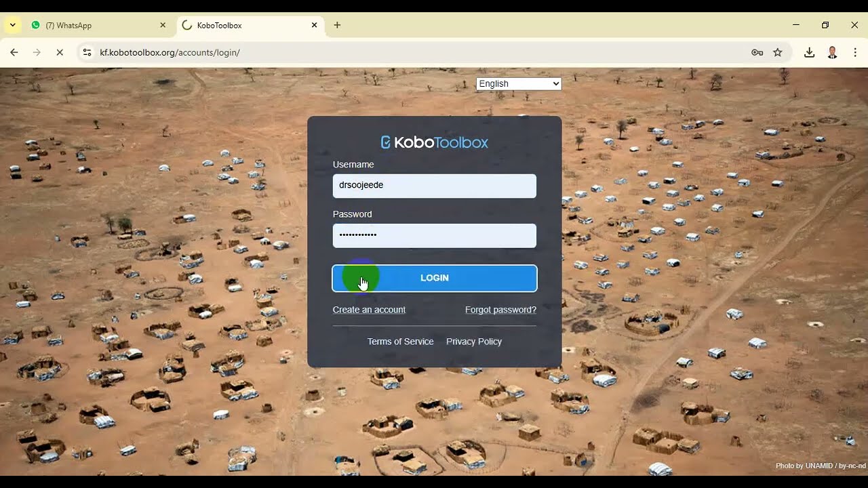The height and width of the screenshot is (488, 868).
Task: Click the browser forward arrow
Action: tap(37, 52)
